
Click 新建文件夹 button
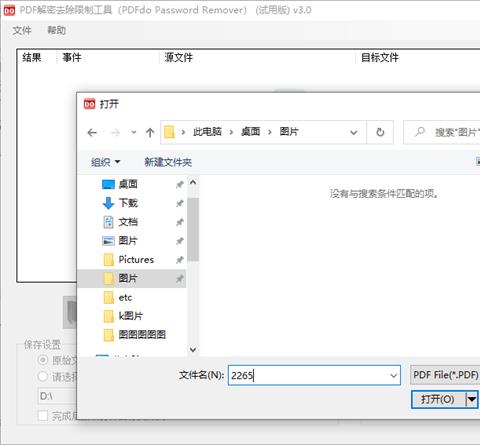click(168, 162)
